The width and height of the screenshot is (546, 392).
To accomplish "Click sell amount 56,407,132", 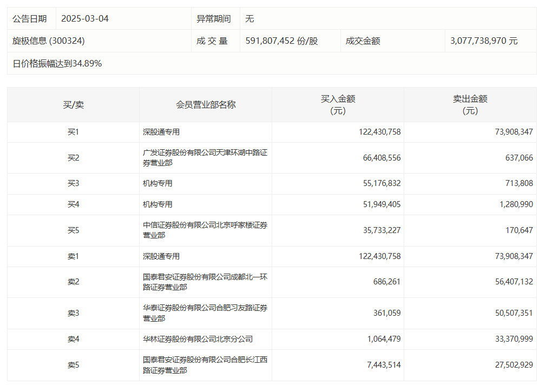I will [x=514, y=282].
